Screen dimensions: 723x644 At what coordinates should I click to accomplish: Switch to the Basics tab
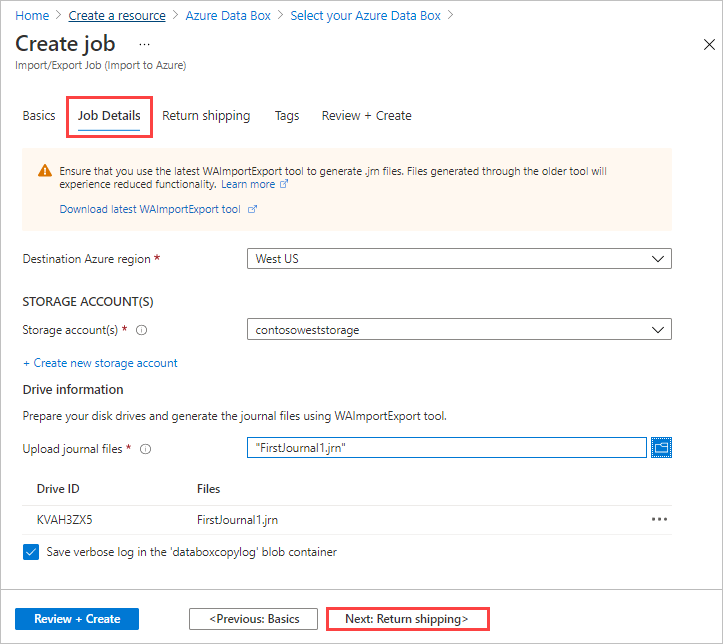tap(39, 116)
